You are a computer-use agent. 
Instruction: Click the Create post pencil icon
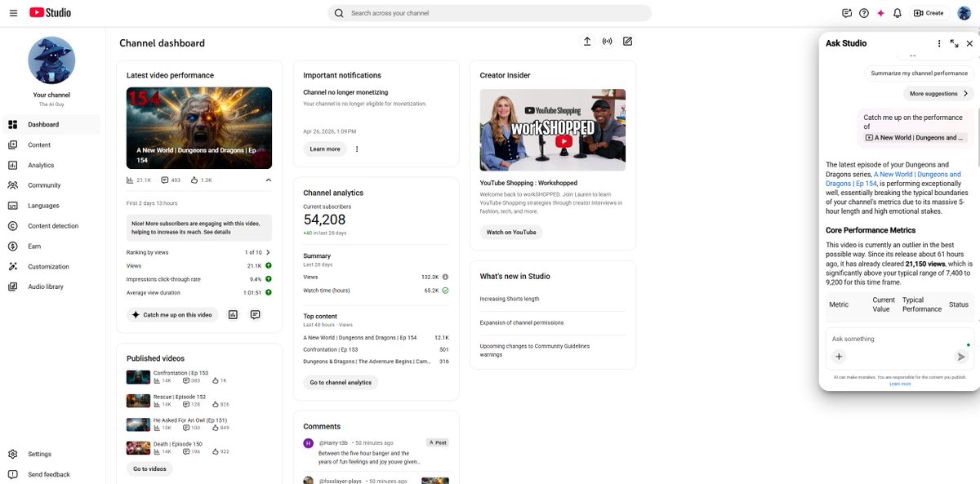(627, 42)
